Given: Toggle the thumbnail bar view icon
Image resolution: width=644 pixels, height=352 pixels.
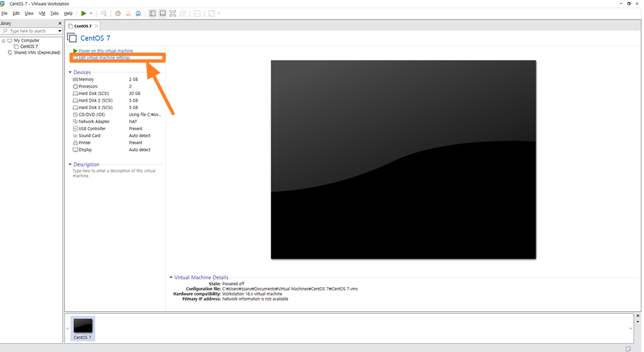Looking at the screenshot, I should tap(162, 13).
